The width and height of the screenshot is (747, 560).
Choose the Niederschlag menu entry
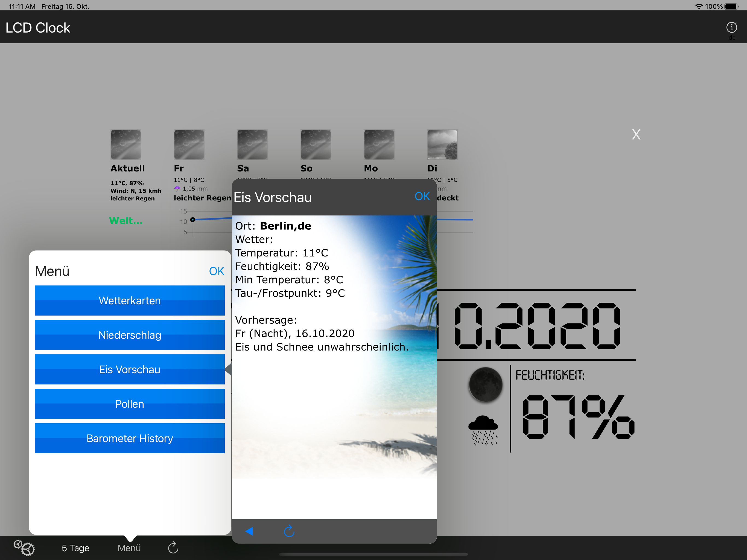(130, 335)
